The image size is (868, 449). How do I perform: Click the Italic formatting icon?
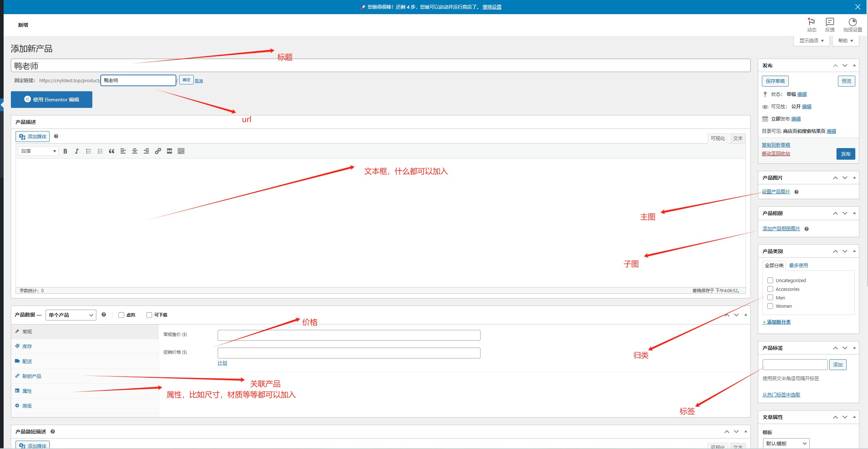click(77, 151)
